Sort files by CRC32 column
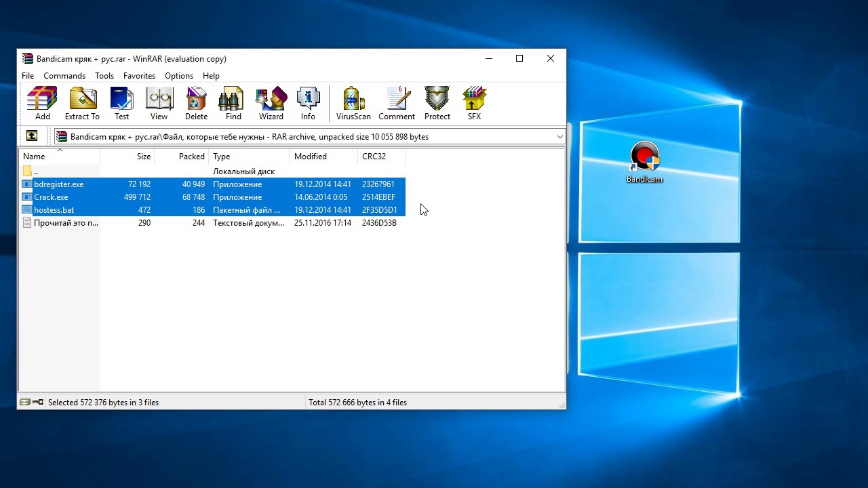This screenshot has width=868, height=488. coord(382,157)
